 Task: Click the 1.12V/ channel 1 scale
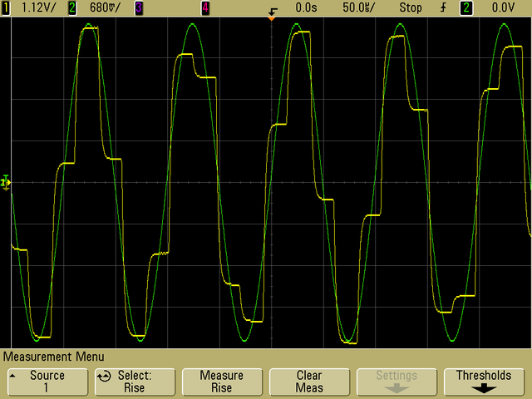(38, 7)
